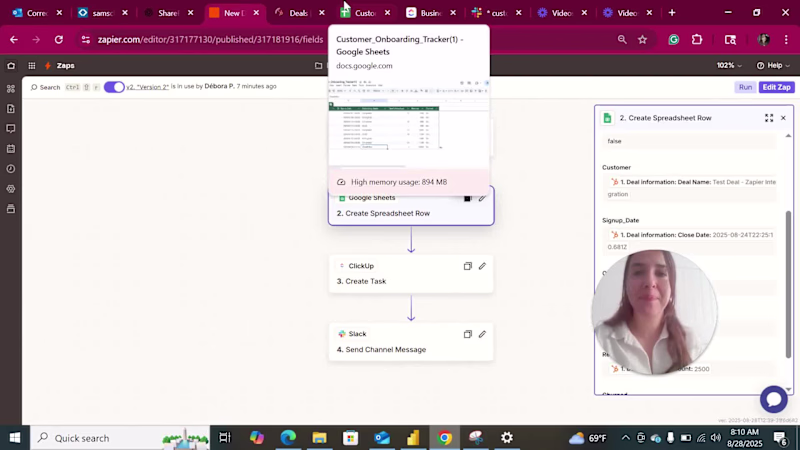Open the weather widget showing 69°F

(x=587, y=438)
